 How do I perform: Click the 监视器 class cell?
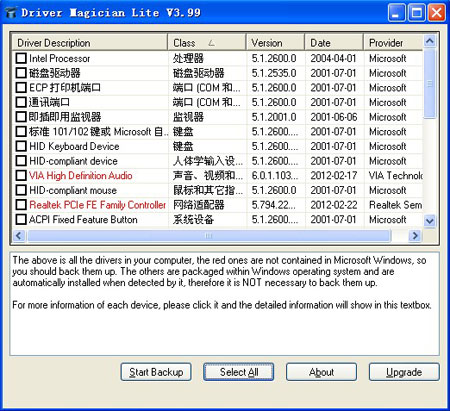(x=188, y=117)
